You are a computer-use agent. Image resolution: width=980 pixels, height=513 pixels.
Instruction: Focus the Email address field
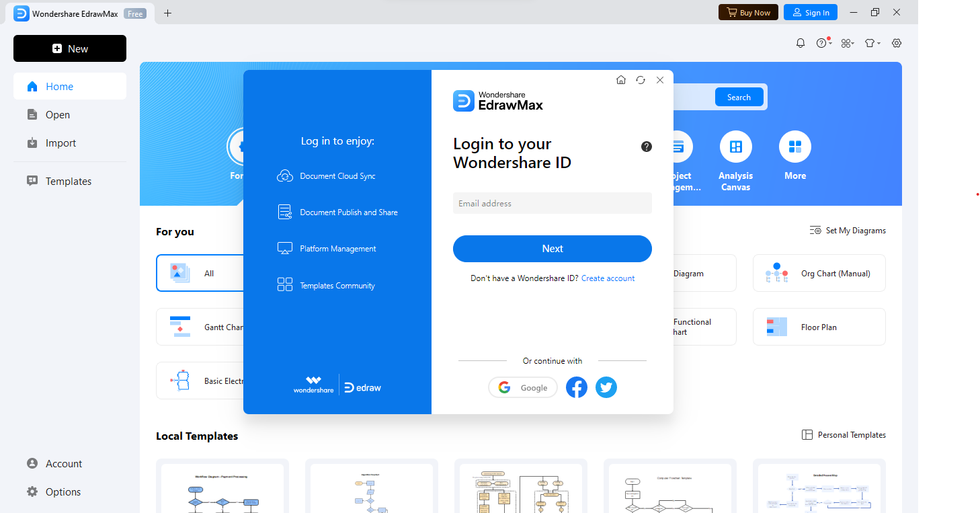click(553, 203)
